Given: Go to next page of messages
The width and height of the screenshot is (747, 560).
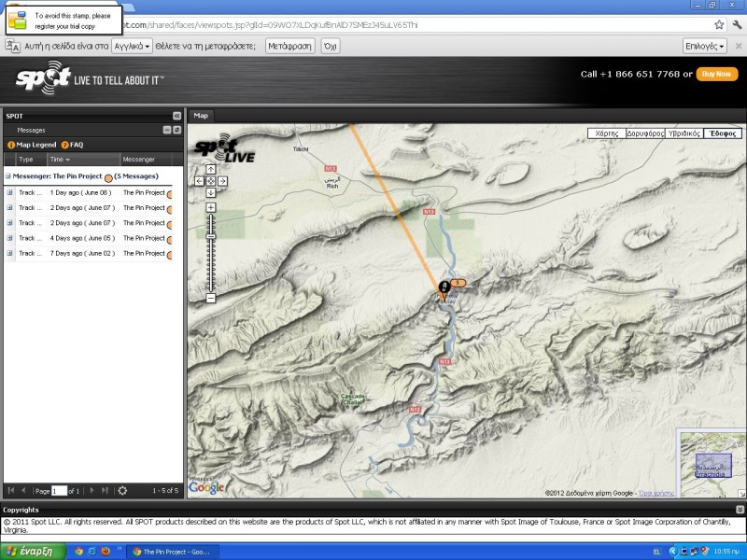Looking at the screenshot, I should pyautogui.click(x=92, y=491).
